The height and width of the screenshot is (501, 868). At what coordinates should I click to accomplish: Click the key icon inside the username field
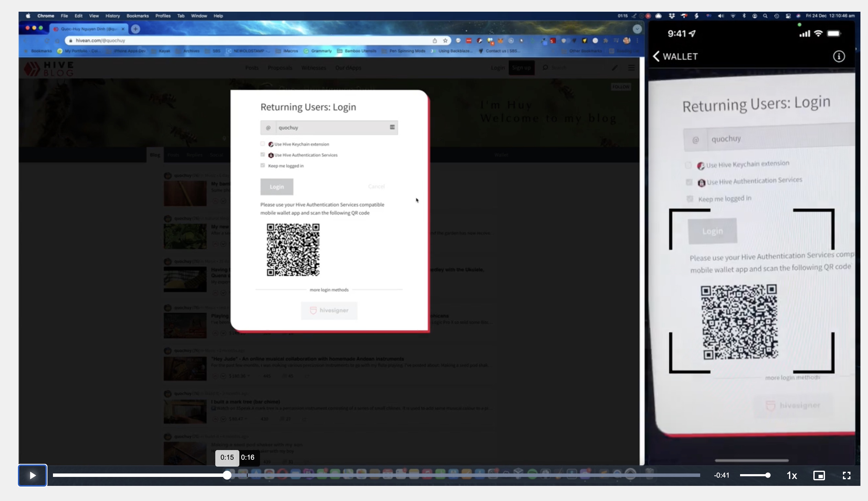pos(392,127)
